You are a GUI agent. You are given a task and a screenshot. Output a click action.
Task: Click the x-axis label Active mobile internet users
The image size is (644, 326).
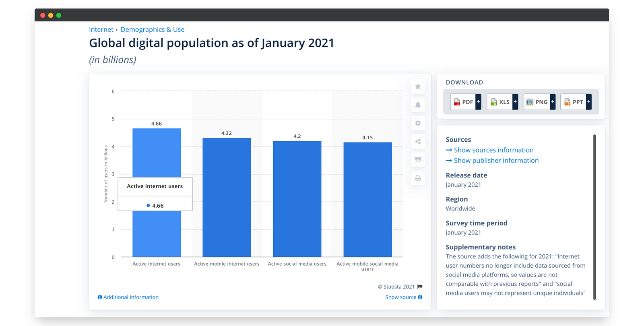click(227, 264)
